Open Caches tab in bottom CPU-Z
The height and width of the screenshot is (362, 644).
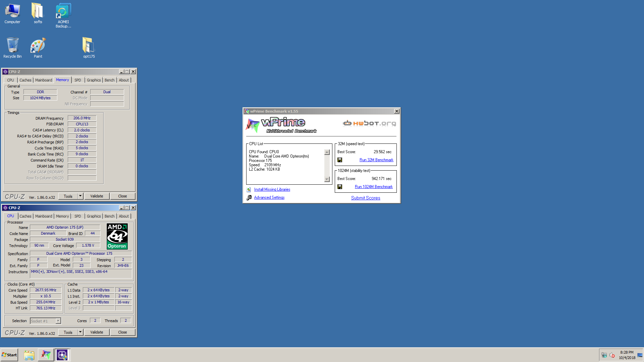click(25, 216)
